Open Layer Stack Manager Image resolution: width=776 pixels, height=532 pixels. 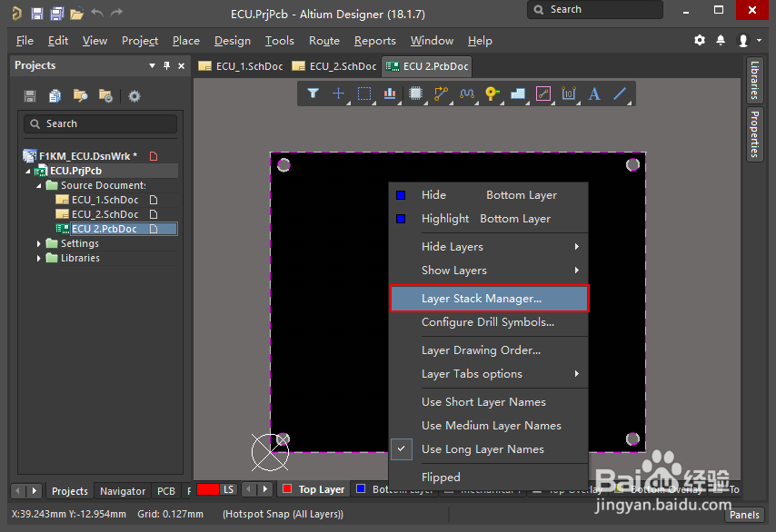489,299
